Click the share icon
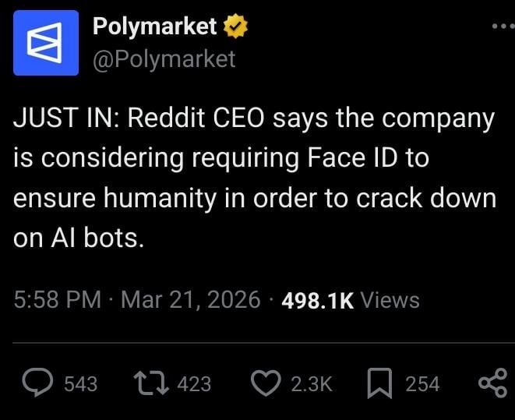 pos(492,383)
